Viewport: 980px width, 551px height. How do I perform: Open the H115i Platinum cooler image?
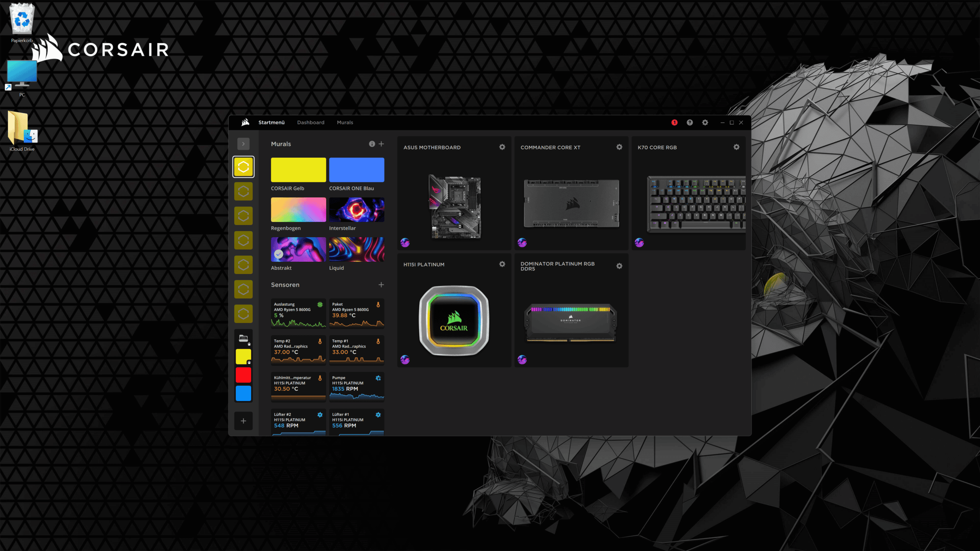pos(454,321)
